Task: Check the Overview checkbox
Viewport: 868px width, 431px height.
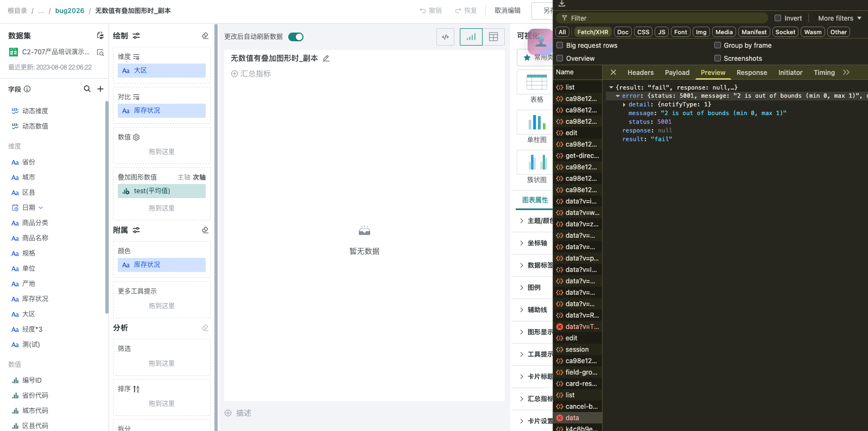Action: [560, 58]
